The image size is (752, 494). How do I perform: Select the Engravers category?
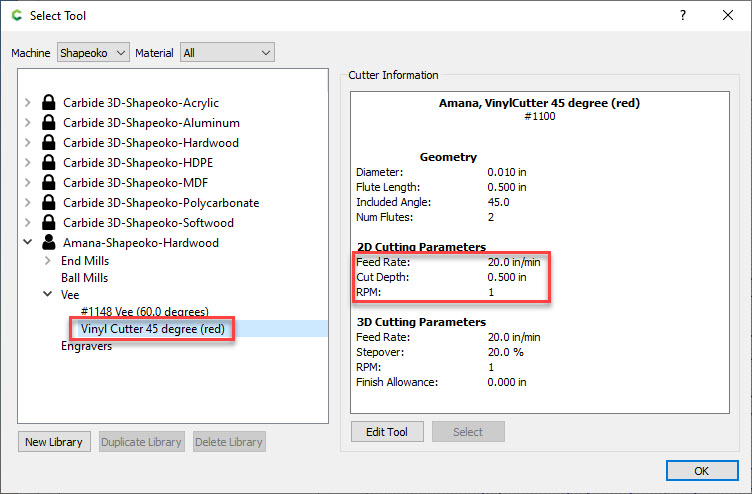coord(87,346)
